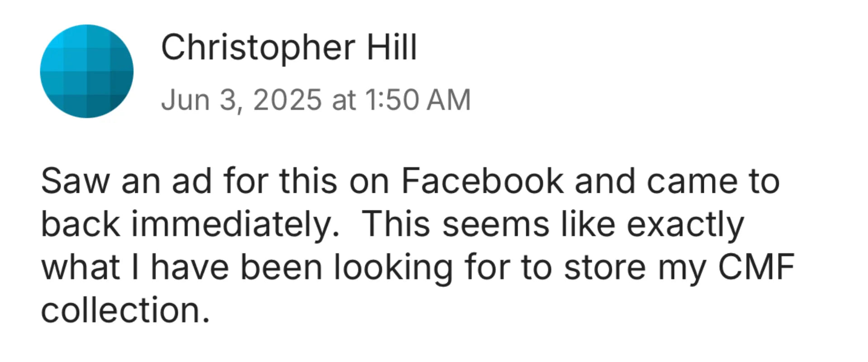Click the word looking in the comment
Image resolution: width=868 pixels, height=362 pixels.
click(393, 267)
